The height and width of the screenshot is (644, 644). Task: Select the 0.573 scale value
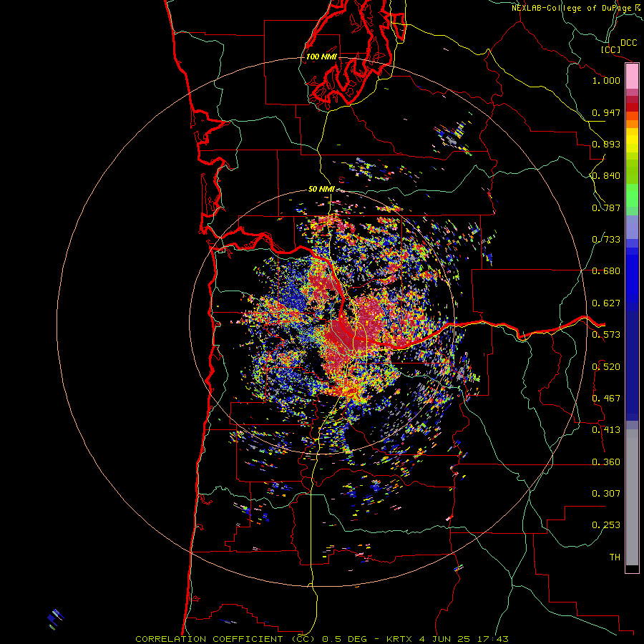click(x=606, y=335)
